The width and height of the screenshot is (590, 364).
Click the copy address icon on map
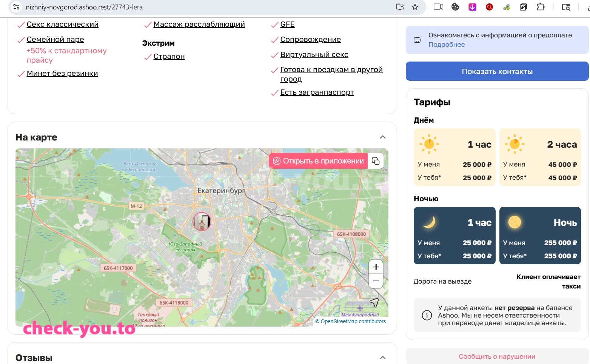[376, 161]
